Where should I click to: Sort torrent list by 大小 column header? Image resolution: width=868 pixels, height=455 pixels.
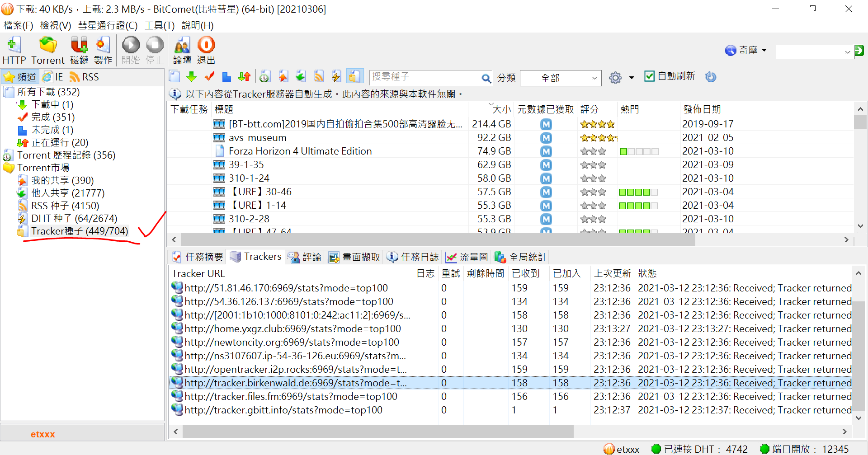[491, 109]
